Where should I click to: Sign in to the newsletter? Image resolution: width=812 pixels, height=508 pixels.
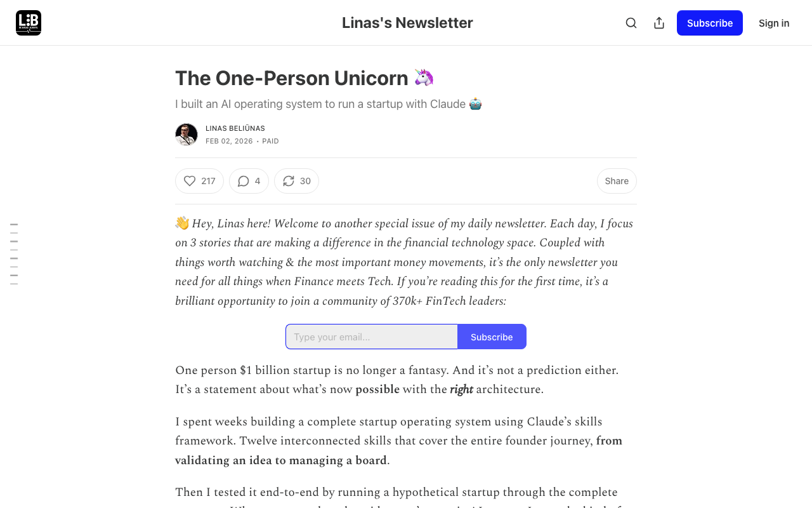pyautogui.click(x=773, y=23)
